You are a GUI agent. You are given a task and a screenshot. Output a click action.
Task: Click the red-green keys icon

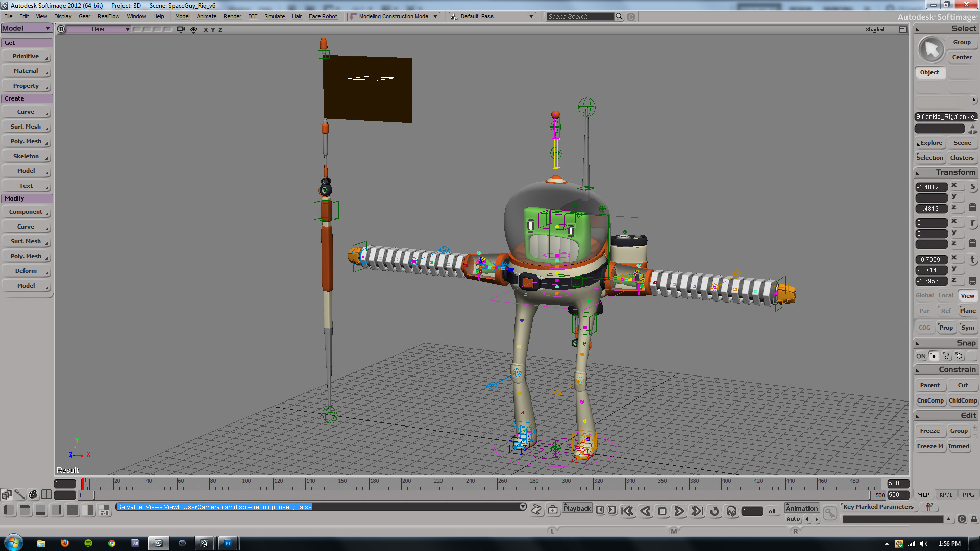coord(928,507)
